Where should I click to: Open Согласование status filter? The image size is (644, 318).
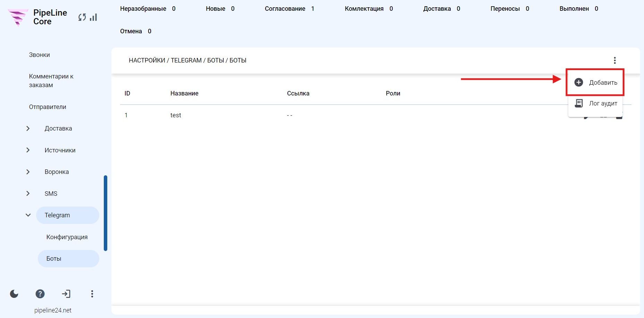coord(290,9)
